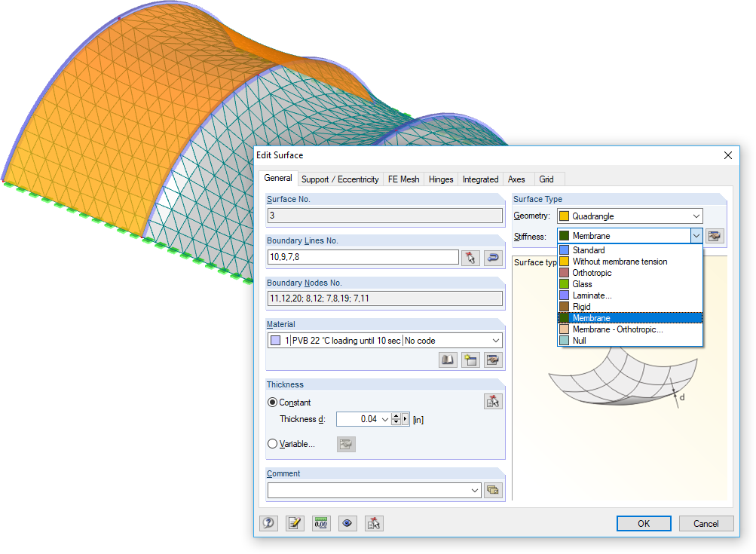The width and height of the screenshot is (756, 554).
Task: Open the material library browser
Action: (448, 360)
